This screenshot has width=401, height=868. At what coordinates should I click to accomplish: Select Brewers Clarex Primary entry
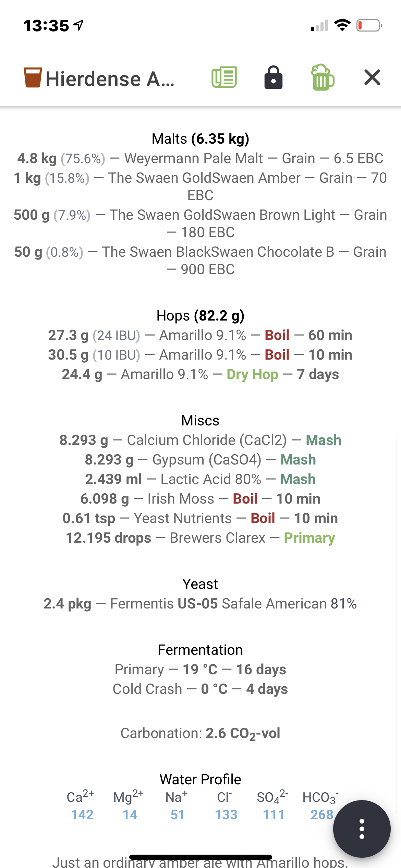coord(200,538)
